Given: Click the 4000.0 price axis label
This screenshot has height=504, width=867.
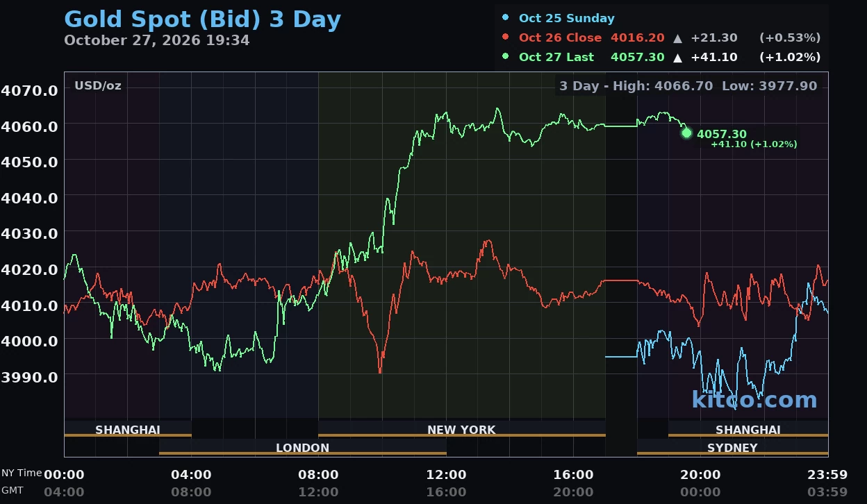Looking at the screenshot, I should click(x=30, y=340).
